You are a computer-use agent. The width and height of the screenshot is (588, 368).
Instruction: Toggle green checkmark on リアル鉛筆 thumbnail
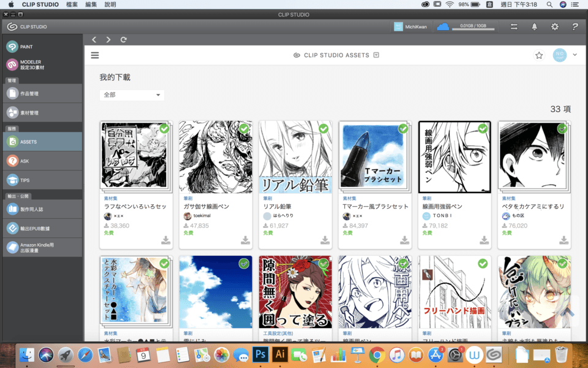click(x=323, y=129)
